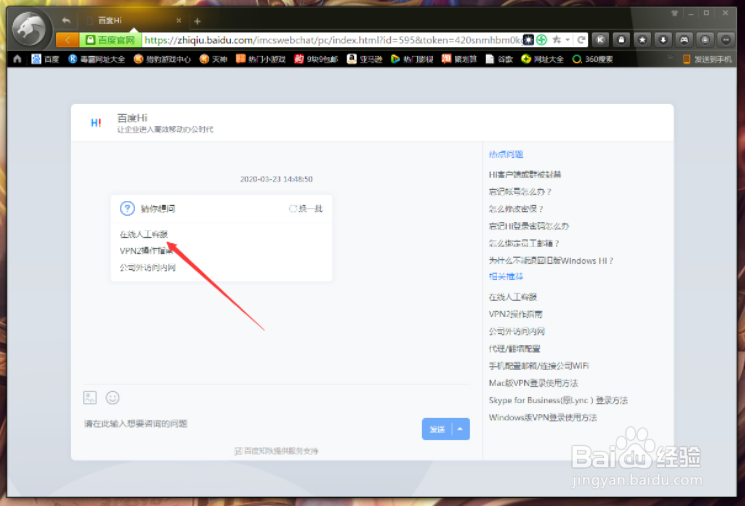Open the 9块9包邮 bookmark

click(315, 59)
